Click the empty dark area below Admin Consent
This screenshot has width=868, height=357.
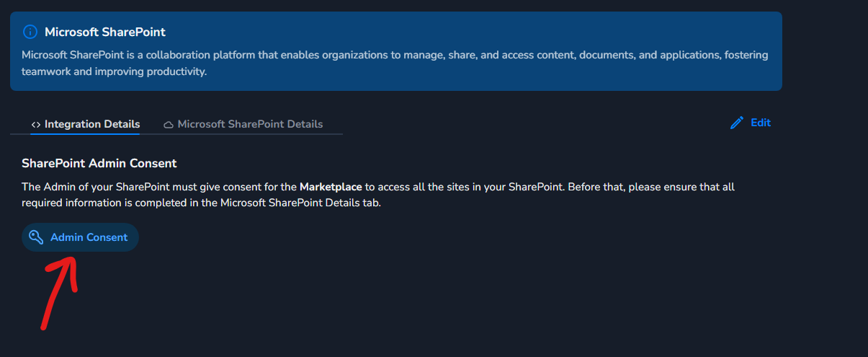(432, 303)
